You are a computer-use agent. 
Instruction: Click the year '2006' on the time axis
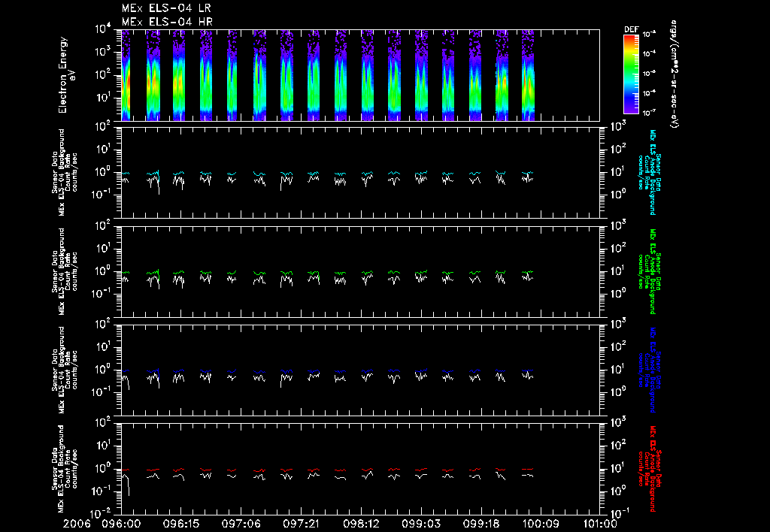77,524
